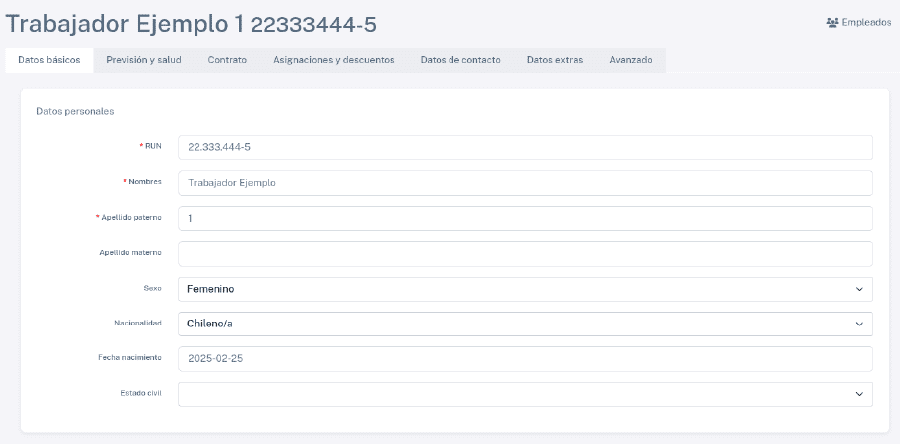900x444 pixels.
Task: Click the RUN input field
Action: [524, 147]
